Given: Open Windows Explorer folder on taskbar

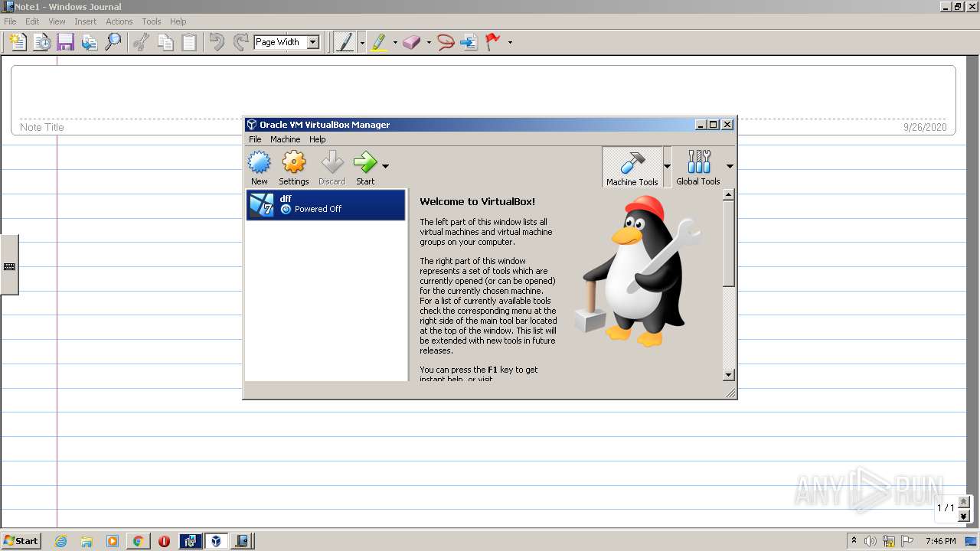Looking at the screenshot, I should (87, 541).
